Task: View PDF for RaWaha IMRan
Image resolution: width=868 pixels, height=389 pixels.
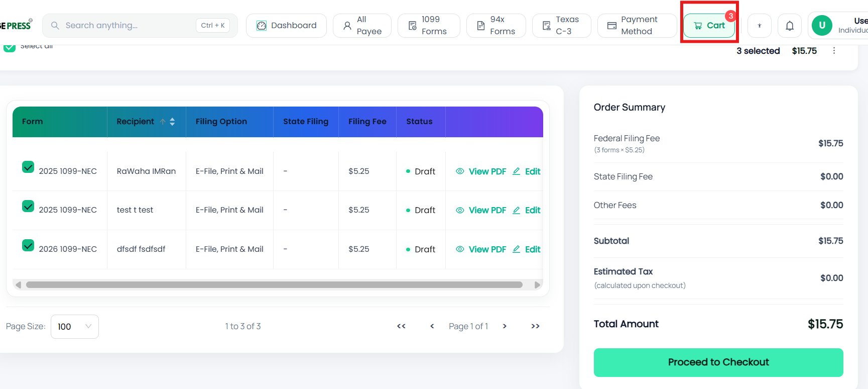Action: tap(481, 171)
